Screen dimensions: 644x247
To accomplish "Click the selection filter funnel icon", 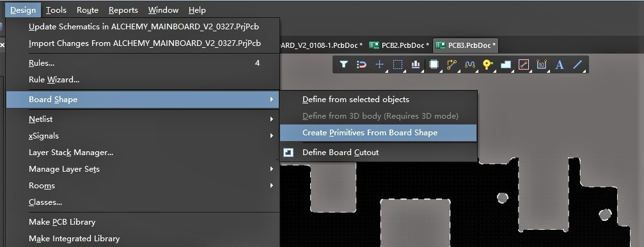I will coord(344,64).
